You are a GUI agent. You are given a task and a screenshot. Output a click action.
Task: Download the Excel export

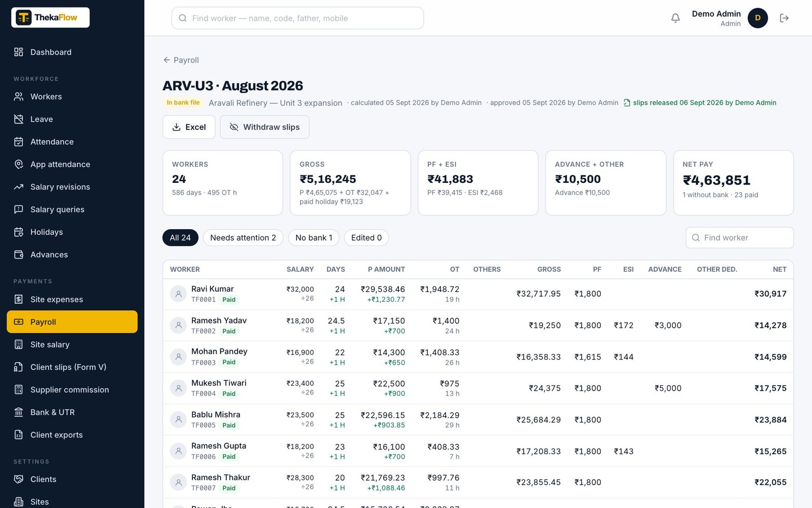tap(189, 127)
